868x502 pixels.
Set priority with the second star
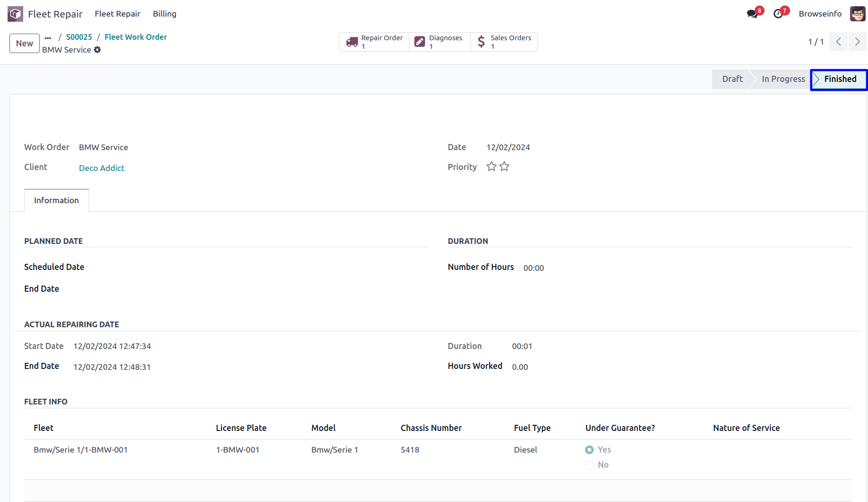(504, 167)
